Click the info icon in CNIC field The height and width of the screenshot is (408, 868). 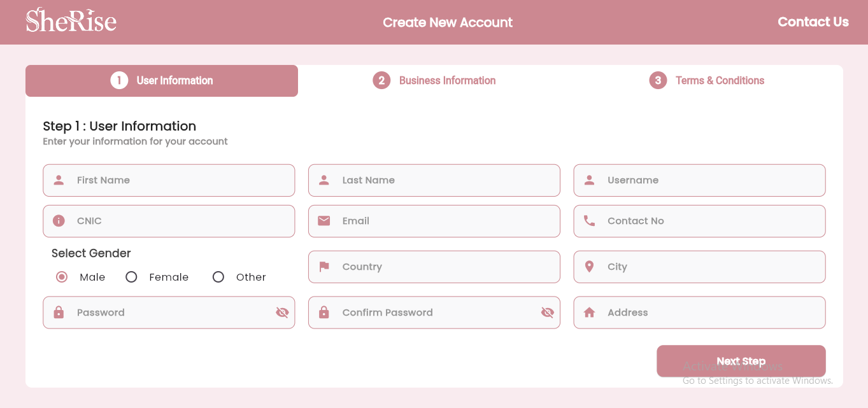pyautogui.click(x=59, y=221)
